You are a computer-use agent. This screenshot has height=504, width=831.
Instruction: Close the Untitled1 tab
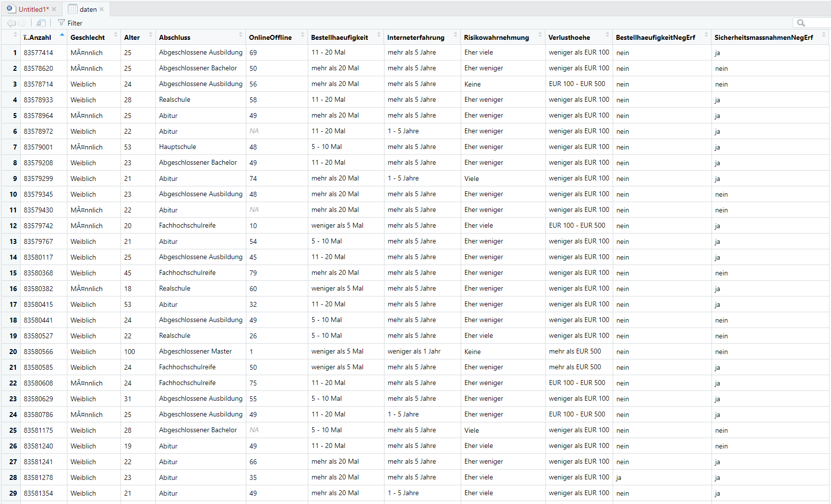click(x=54, y=9)
